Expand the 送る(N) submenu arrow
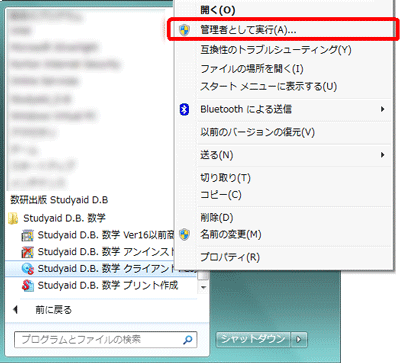 tap(383, 155)
